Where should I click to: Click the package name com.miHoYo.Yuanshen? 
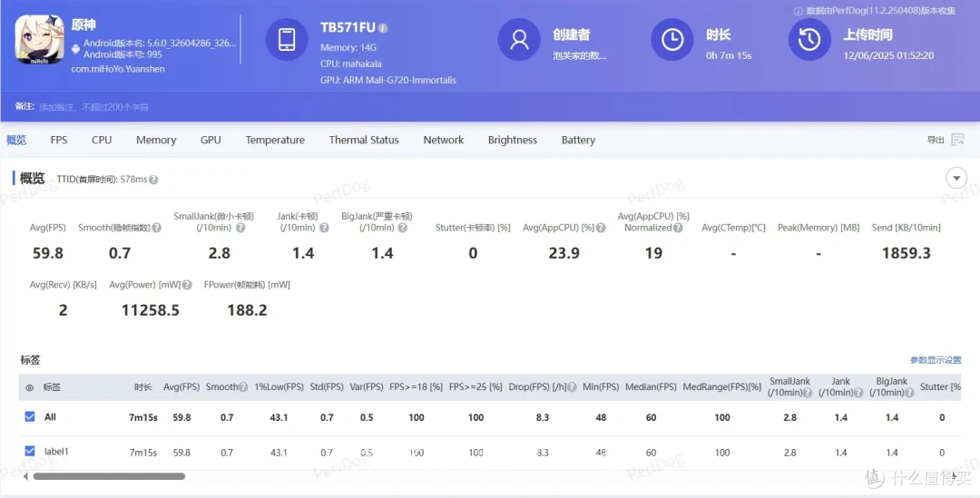(118, 69)
